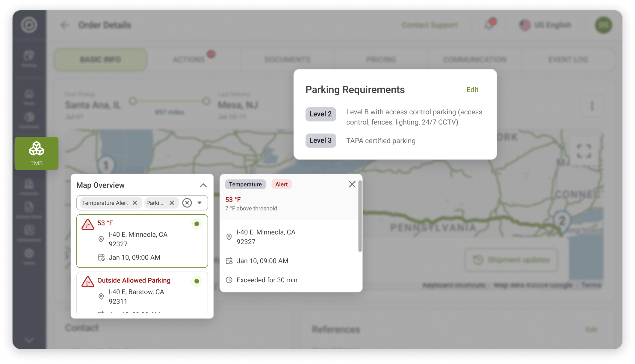The height and width of the screenshot is (364, 635).
Task: Toggle green status dot on Outside Allowed Parking
Action: click(197, 281)
